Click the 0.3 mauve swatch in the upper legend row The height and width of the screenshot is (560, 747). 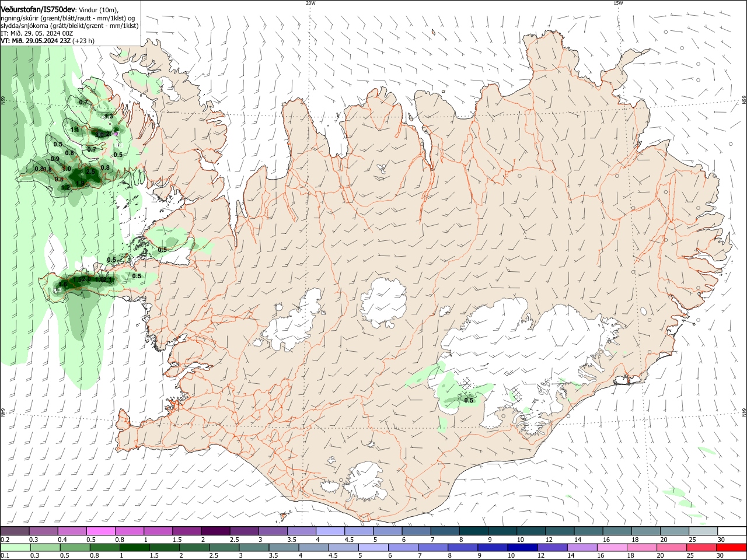pos(43,531)
